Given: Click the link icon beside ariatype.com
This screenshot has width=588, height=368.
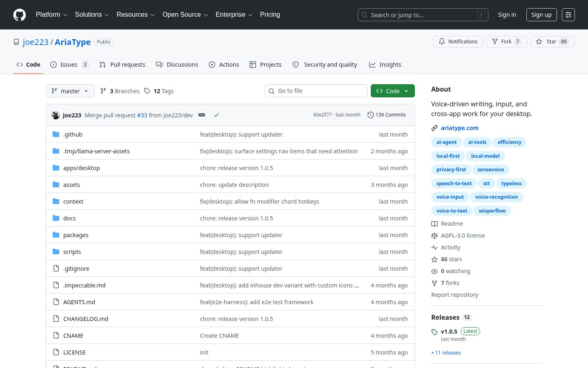Looking at the screenshot, I should pos(434,128).
